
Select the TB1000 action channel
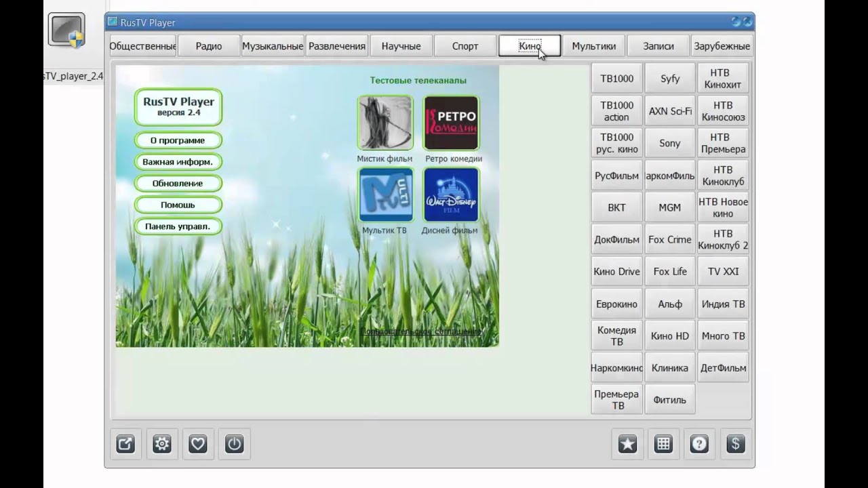click(616, 111)
